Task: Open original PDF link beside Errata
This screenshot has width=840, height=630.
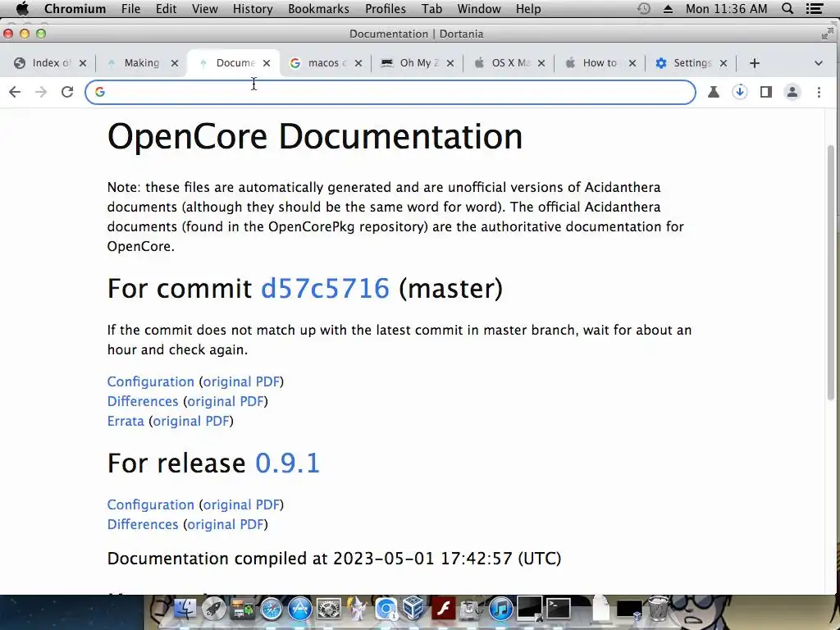Action: coord(191,421)
